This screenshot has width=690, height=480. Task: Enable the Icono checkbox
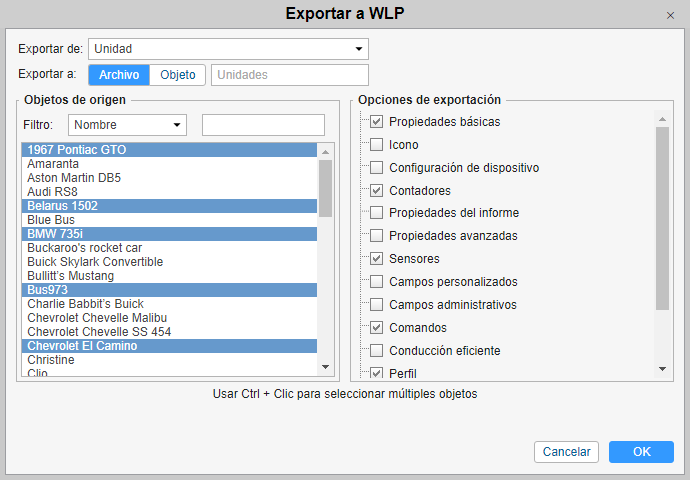click(x=376, y=144)
